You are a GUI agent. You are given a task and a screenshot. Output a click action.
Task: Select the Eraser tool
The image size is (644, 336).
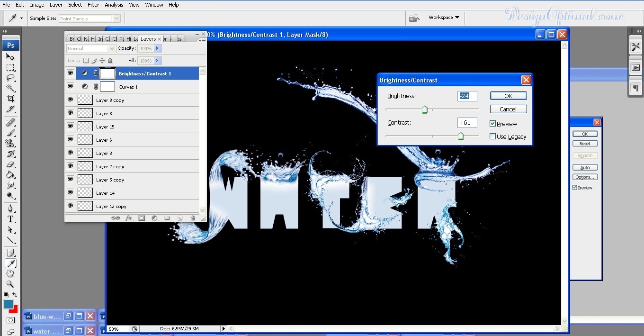pyautogui.click(x=10, y=164)
